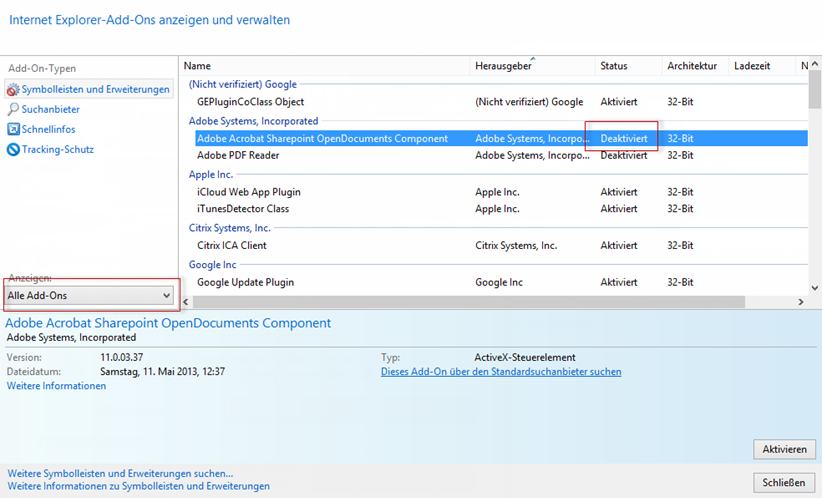Click Google Inc publisher of Google Update Plugin
The height and width of the screenshot is (498, 822).
point(499,282)
